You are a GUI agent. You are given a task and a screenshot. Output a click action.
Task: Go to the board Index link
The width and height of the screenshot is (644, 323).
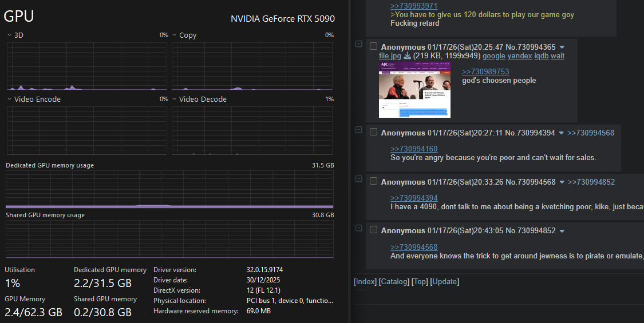(365, 281)
